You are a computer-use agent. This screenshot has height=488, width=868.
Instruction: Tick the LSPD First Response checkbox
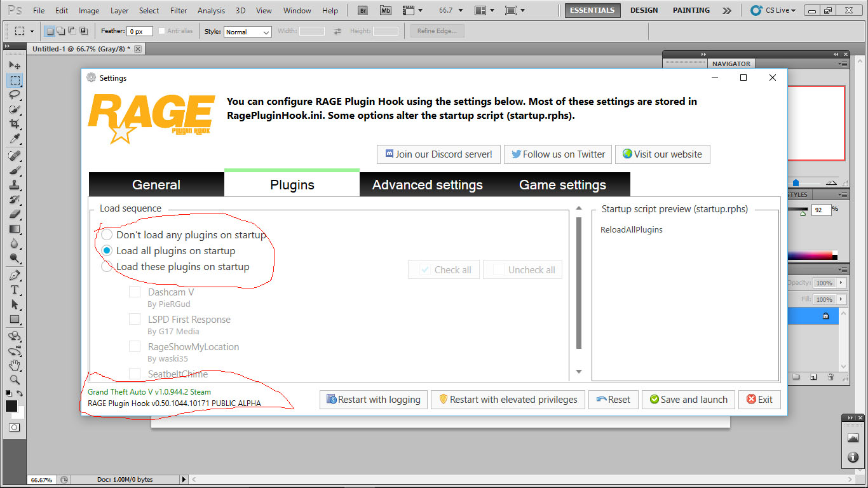pyautogui.click(x=135, y=319)
